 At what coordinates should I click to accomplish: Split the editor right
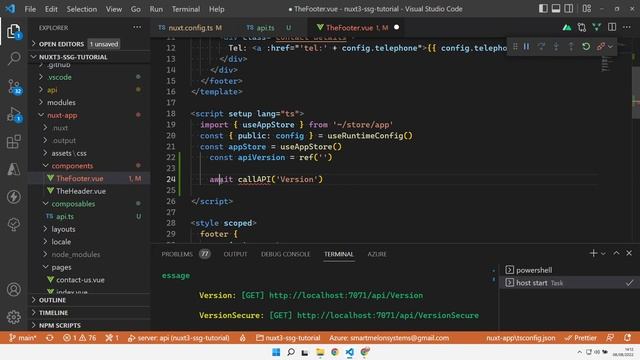[x=612, y=28]
